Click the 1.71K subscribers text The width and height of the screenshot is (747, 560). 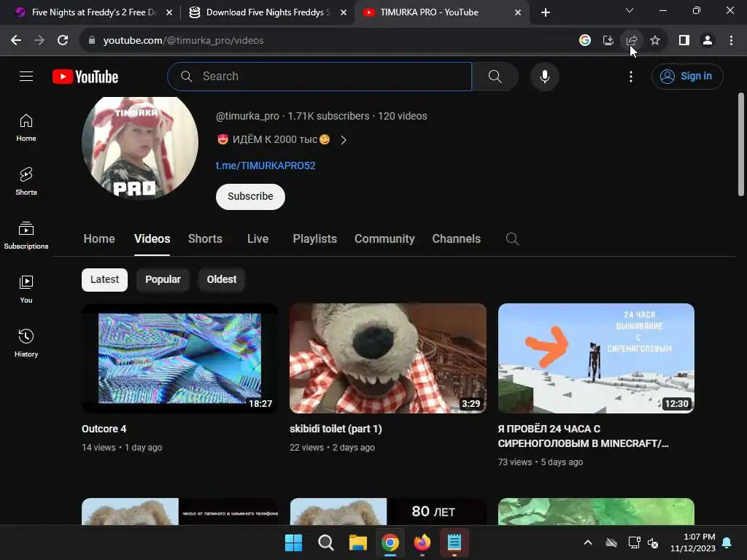tap(328, 116)
